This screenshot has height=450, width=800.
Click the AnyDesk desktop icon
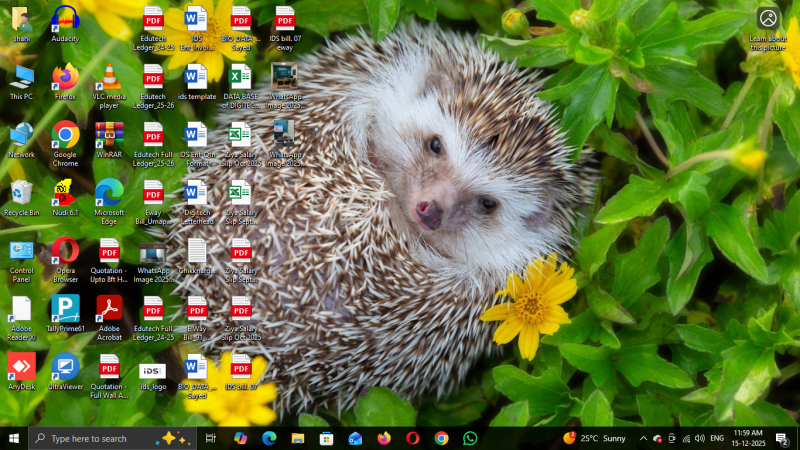tap(21, 367)
